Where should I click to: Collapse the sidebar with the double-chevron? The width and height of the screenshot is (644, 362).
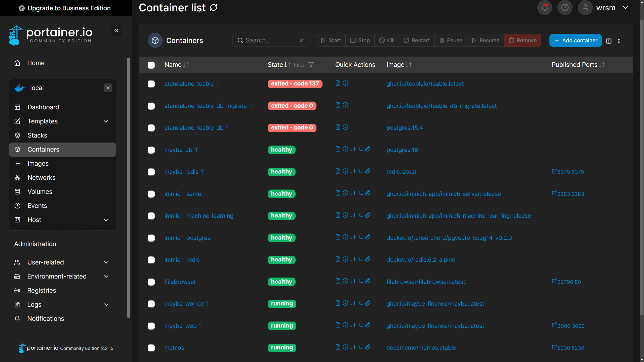116,30
